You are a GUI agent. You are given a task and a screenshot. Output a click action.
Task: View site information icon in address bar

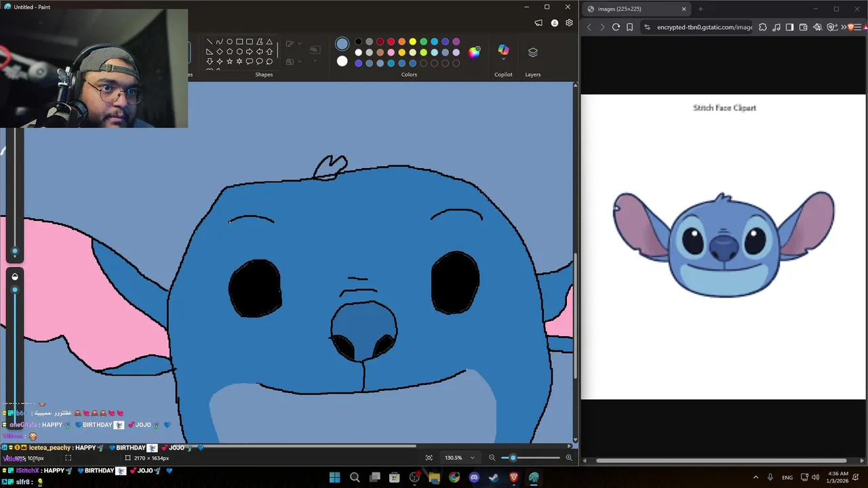coord(647,27)
